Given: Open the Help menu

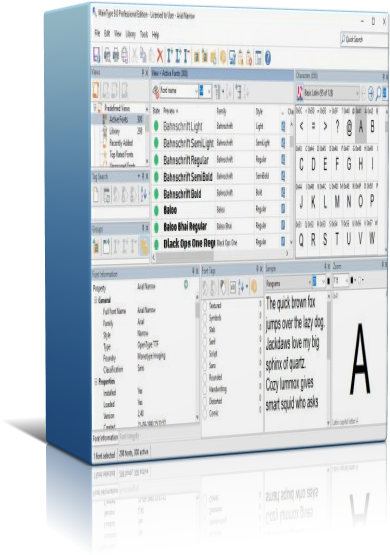Looking at the screenshot, I should tap(155, 35).
